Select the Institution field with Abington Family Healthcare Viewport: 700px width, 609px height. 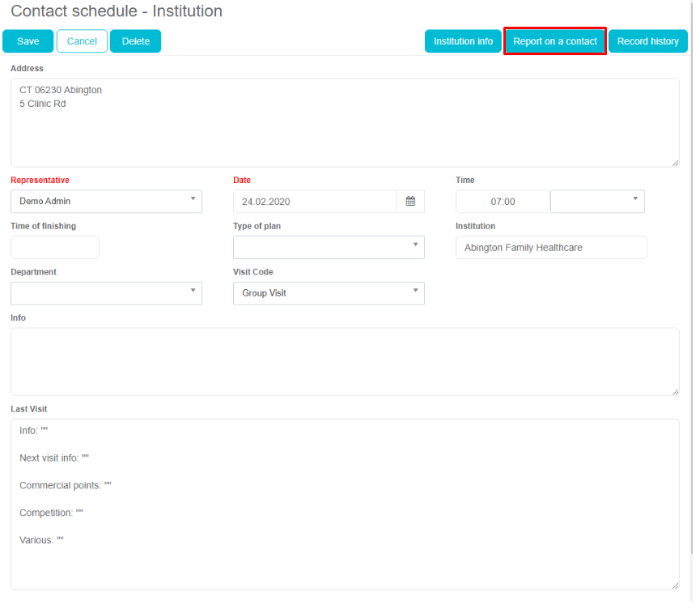tap(551, 248)
